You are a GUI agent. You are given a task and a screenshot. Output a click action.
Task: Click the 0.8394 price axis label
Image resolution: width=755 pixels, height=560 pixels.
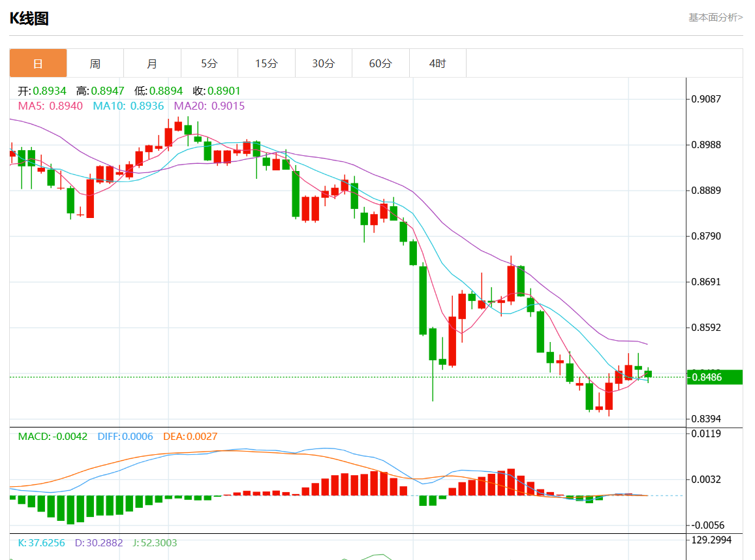coord(706,419)
